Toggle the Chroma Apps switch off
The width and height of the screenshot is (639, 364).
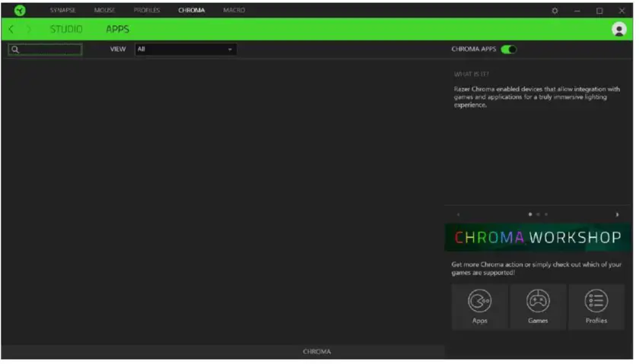pyautogui.click(x=509, y=49)
